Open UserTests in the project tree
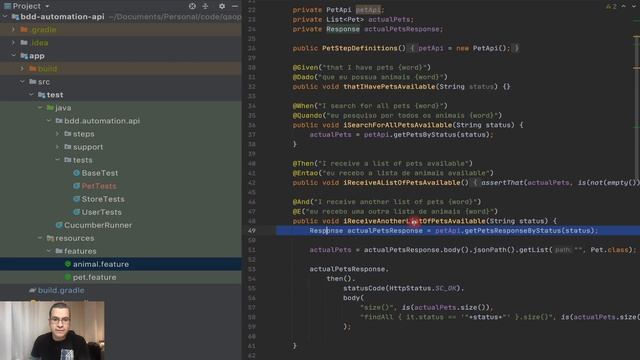640x360 pixels. 102,212
